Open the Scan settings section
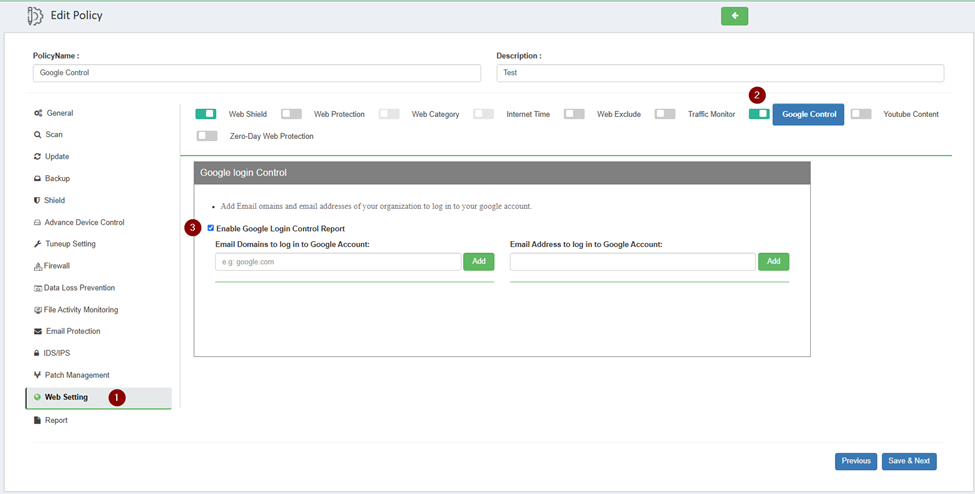This screenshot has width=975, height=494. (54, 134)
